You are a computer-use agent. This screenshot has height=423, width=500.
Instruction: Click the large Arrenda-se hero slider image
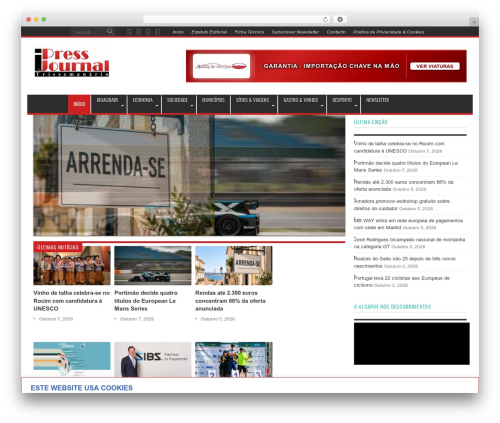click(189, 176)
